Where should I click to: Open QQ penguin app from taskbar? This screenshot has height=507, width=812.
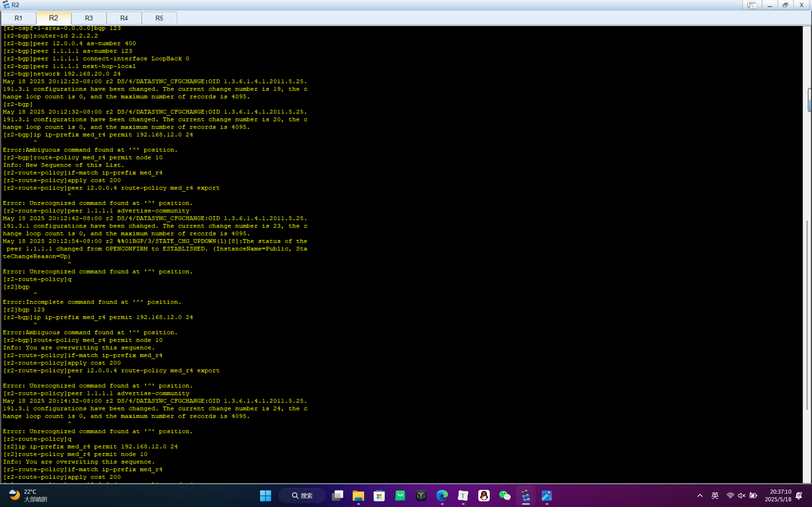point(484,496)
